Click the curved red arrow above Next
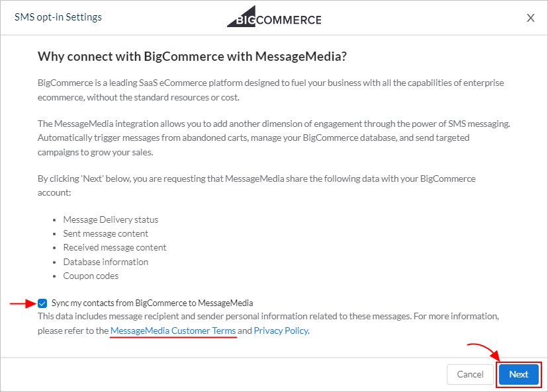Image resolution: width=548 pixels, height=392 pixels. (x=484, y=352)
